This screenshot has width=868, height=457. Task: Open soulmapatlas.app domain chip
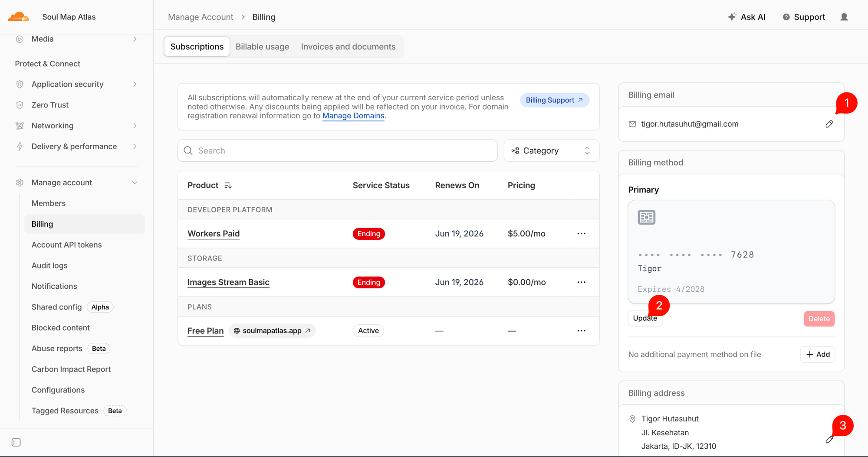coord(272,331)
